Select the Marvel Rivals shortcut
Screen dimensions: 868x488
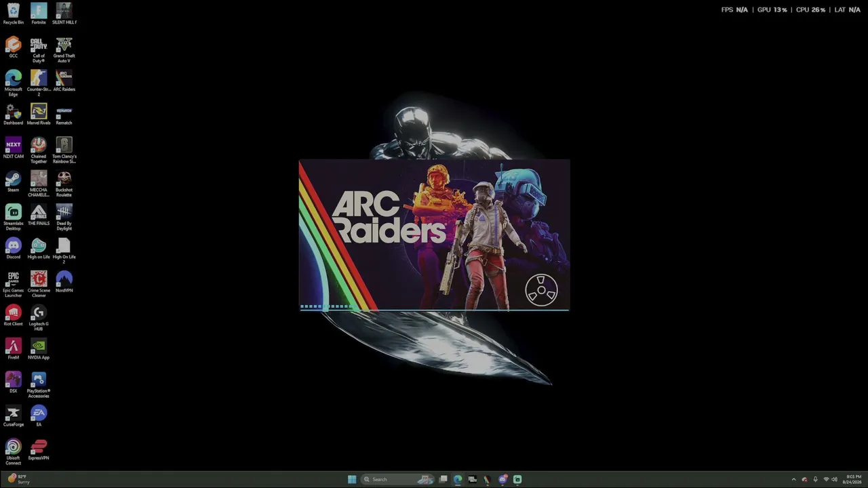coord(39,115)
